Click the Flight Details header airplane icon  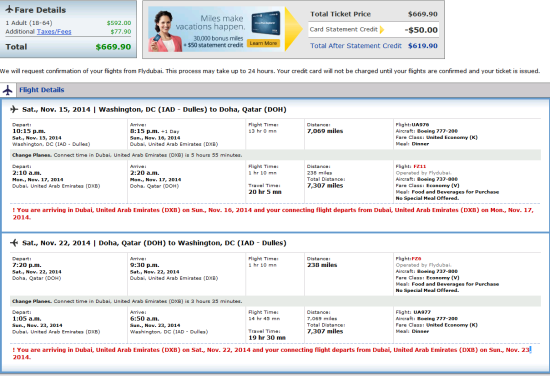click(x=8, y=90)
